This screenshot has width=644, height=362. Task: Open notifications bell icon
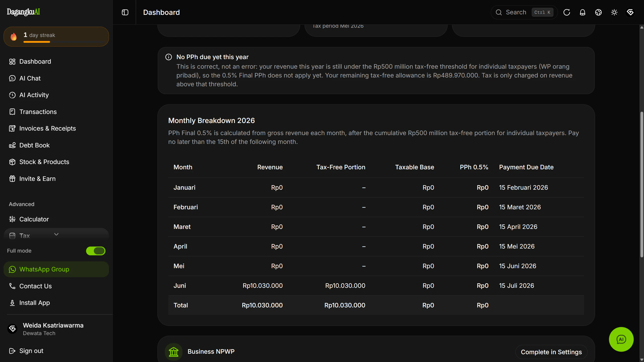(583, 12)
